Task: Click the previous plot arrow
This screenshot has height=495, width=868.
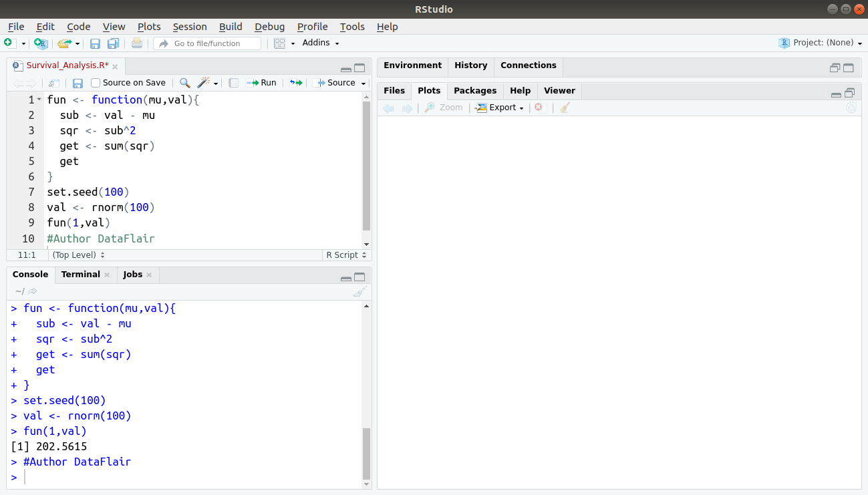Action: [x=388, y=108]
